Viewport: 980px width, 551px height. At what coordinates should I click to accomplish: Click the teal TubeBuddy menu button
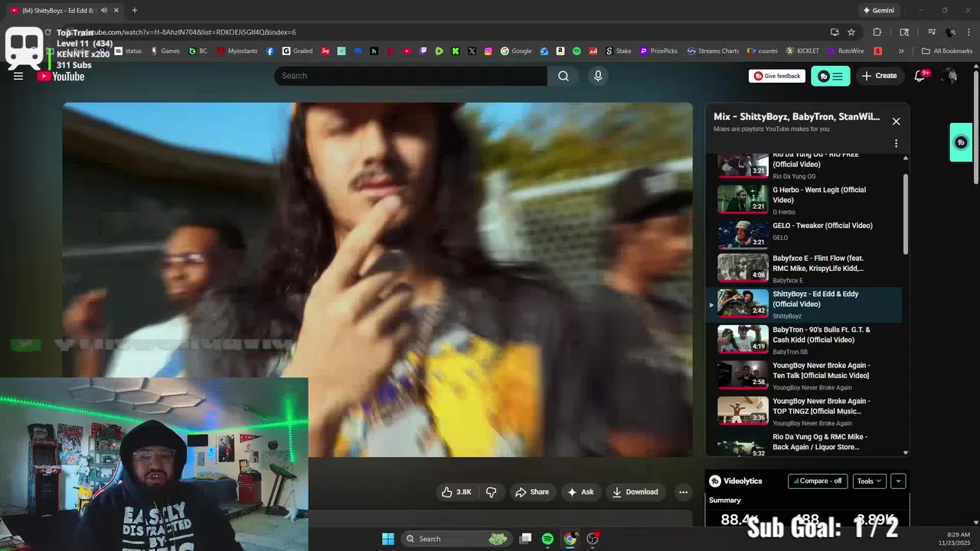830,76
